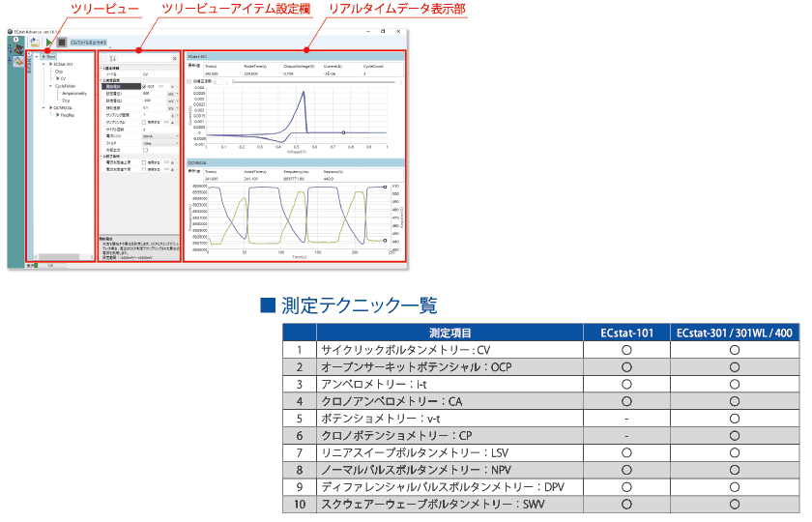Click right arrow of CV graph slider

click(x=401, y=82)
